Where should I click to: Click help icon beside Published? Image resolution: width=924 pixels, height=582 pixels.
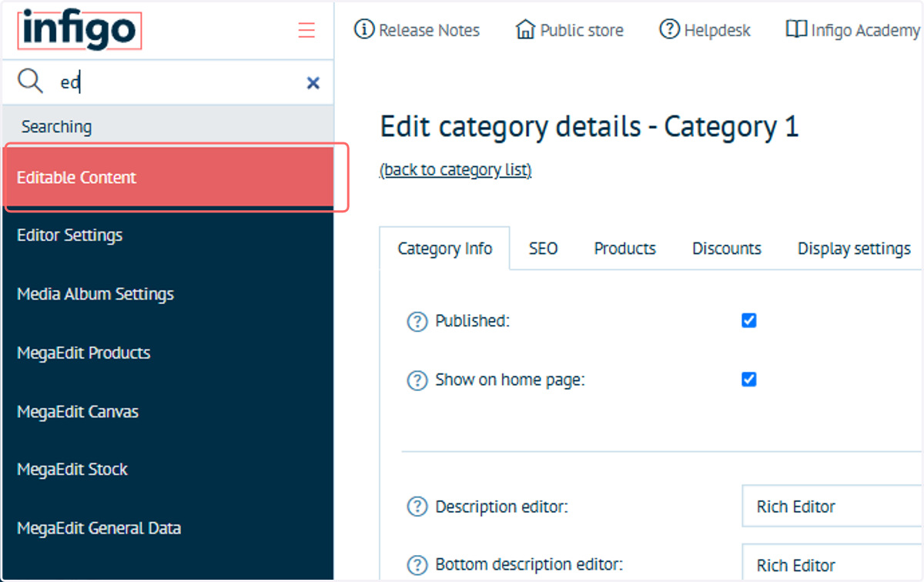coord(417,322)
